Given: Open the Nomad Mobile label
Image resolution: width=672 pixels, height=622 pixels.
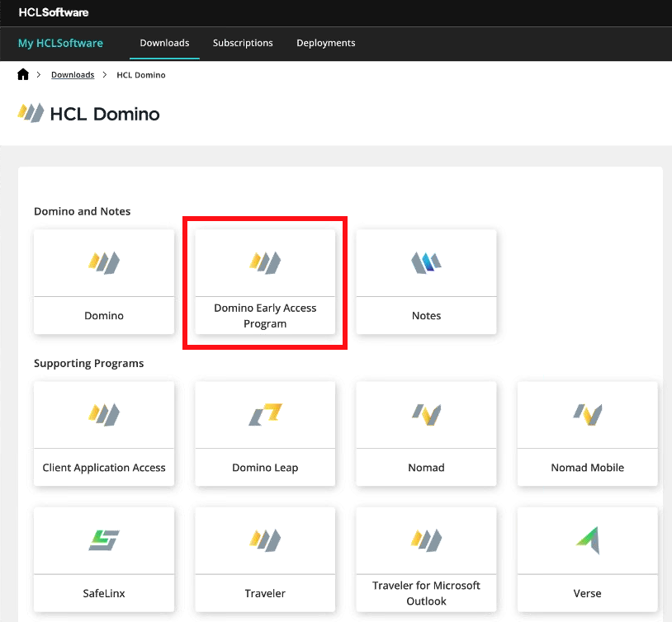Looking at the screenshot, I should 588,468.
